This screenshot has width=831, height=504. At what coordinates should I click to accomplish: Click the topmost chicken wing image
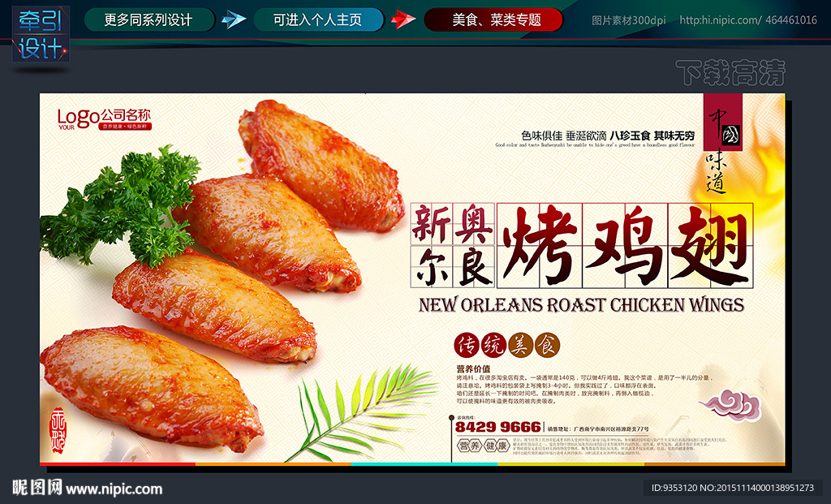[x=321, y=166]
